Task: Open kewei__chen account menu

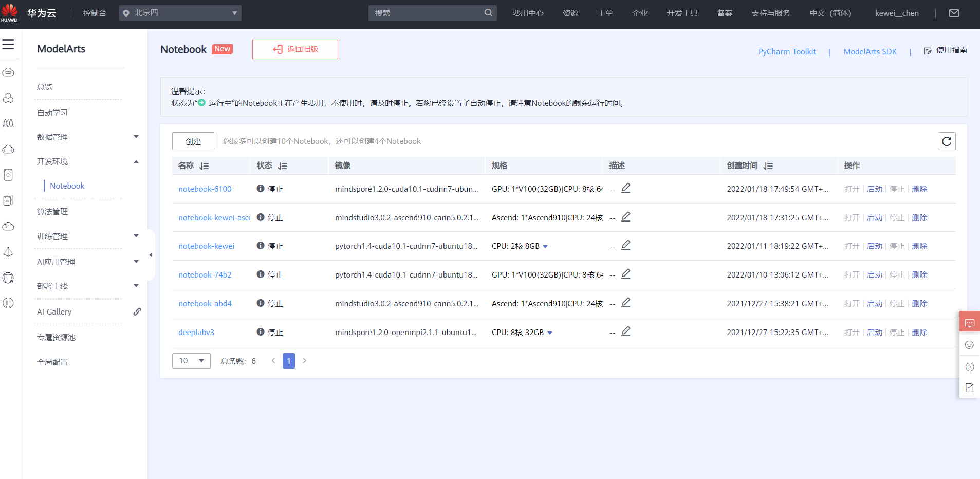Action: 897,13
